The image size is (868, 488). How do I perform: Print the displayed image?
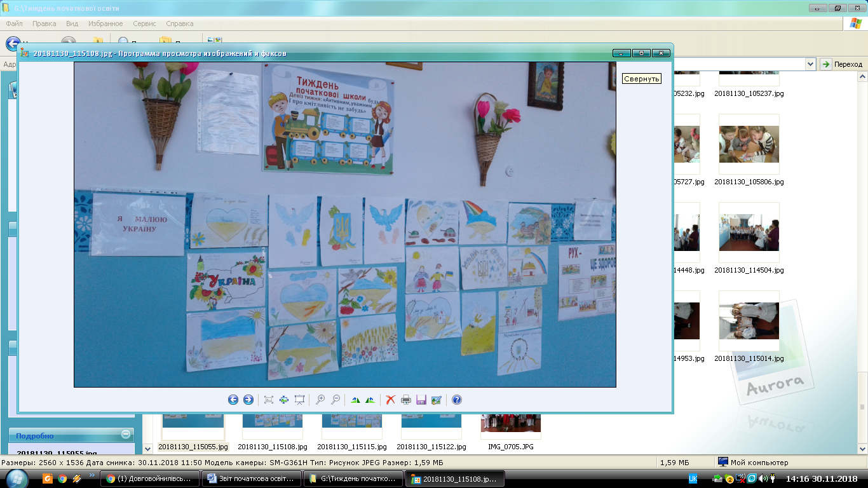click(406, 400)
